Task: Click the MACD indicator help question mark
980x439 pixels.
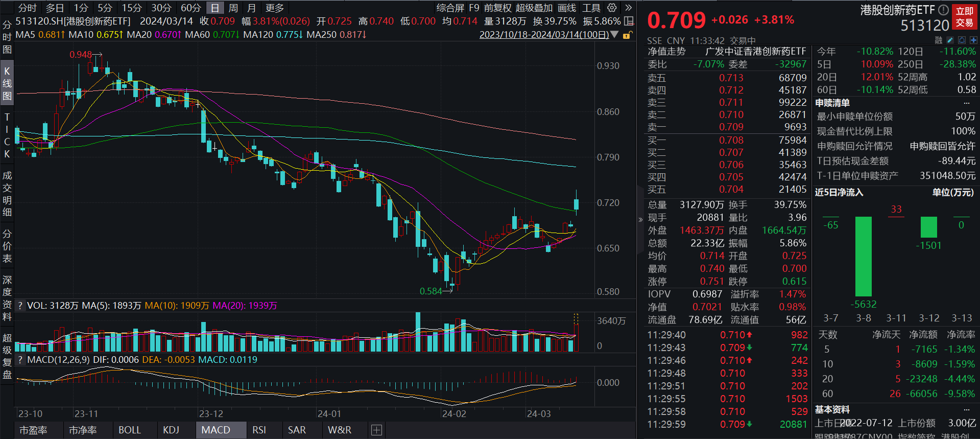Action: [20, 360]
